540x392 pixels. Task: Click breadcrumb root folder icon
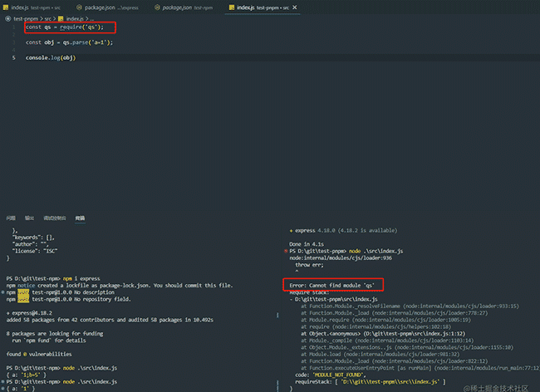click(8, 18)
